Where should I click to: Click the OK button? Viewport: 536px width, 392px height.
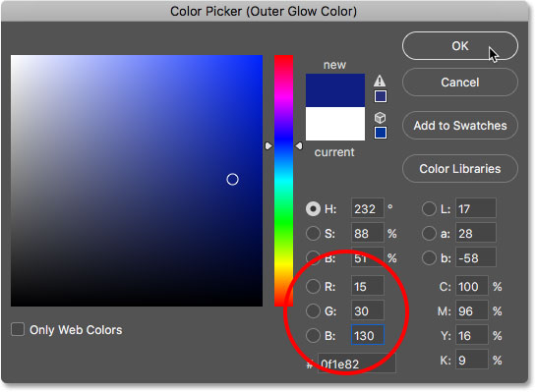(460, 46)
